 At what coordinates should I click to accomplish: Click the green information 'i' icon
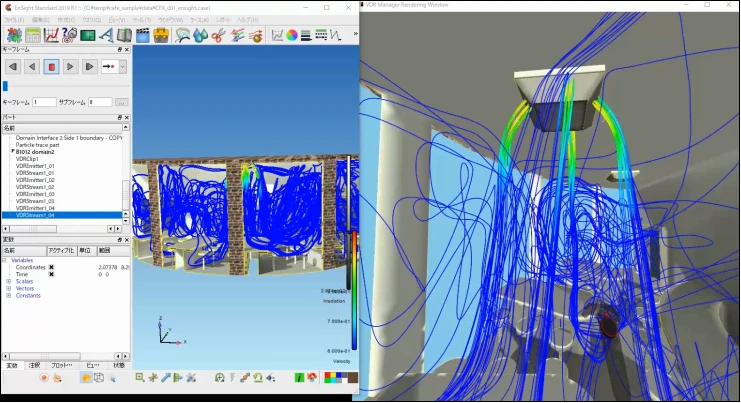[299, 377]
